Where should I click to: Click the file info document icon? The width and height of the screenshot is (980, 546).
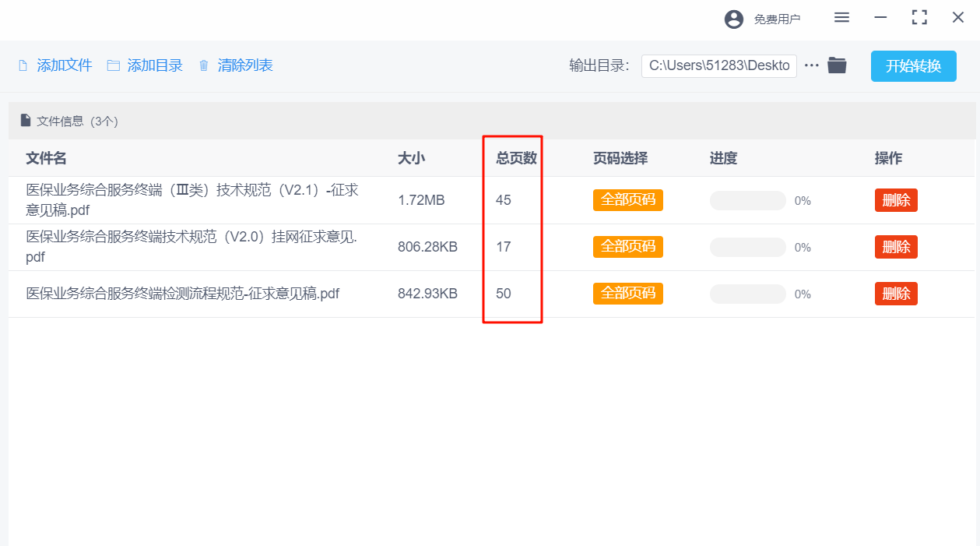26,121
